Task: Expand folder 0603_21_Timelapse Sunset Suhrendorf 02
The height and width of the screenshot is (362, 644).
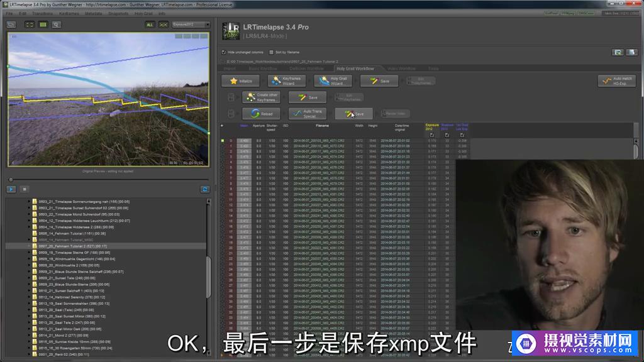Action: pos(29,208)
